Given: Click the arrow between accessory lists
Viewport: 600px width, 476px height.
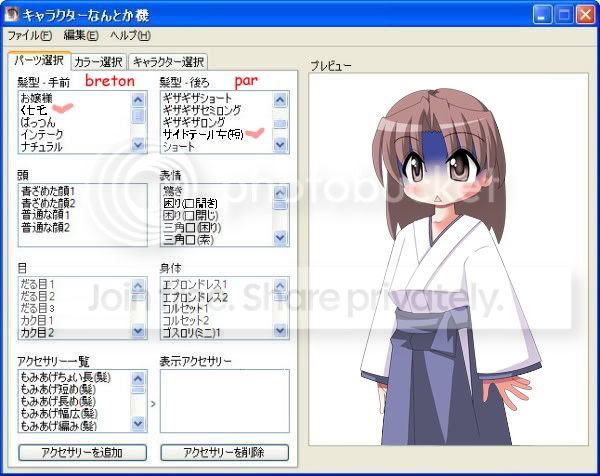Looking at the screenshot, I should click(x=153, y=405).
